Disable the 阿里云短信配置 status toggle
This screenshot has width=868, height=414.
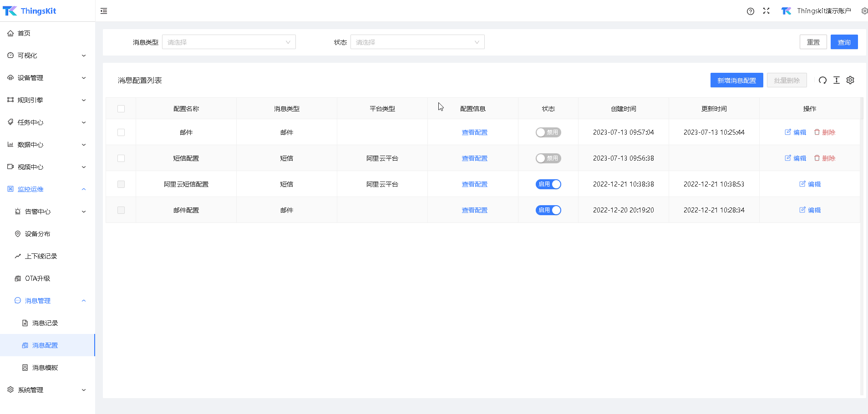(548, 184)
